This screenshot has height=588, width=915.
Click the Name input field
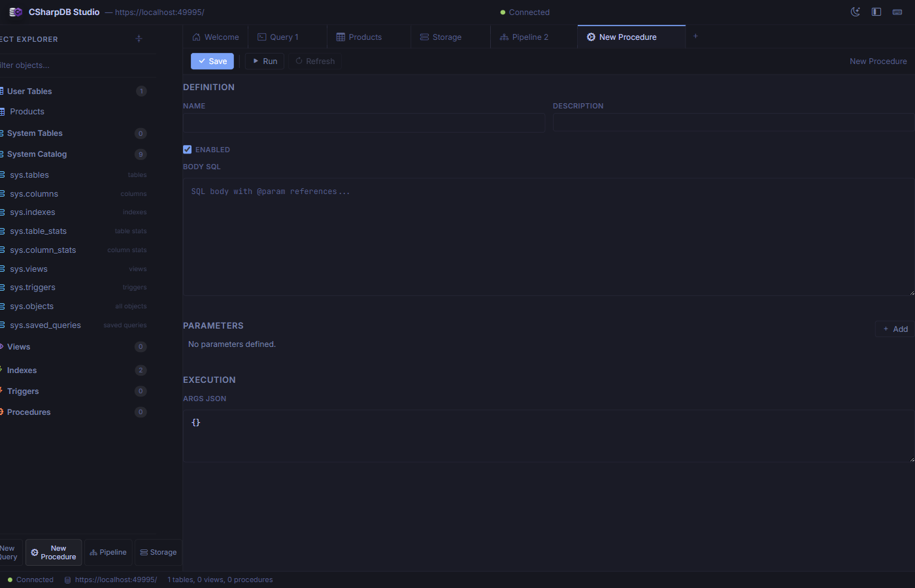[364, 123]
